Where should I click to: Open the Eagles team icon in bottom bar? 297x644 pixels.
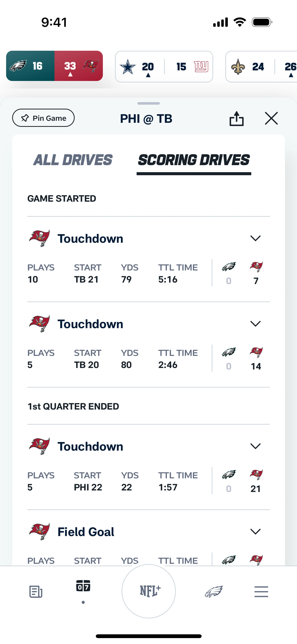[x=214, y=592]
